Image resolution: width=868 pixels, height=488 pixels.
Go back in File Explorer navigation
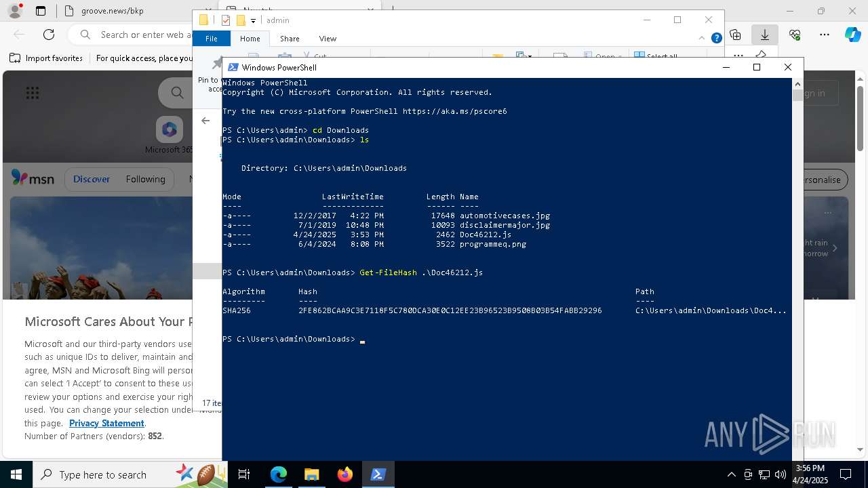(205, 121)
